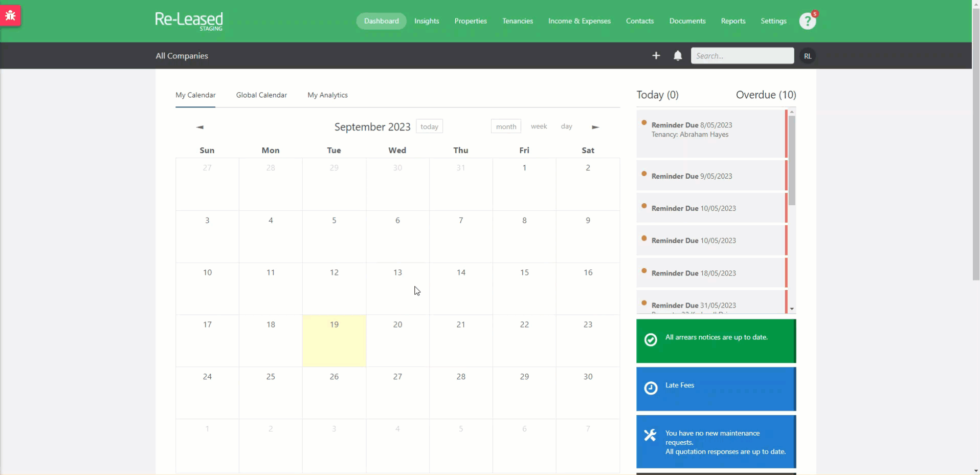Open the Properties menu
Viewport: 980px width, 475px height.
point(471,21)
